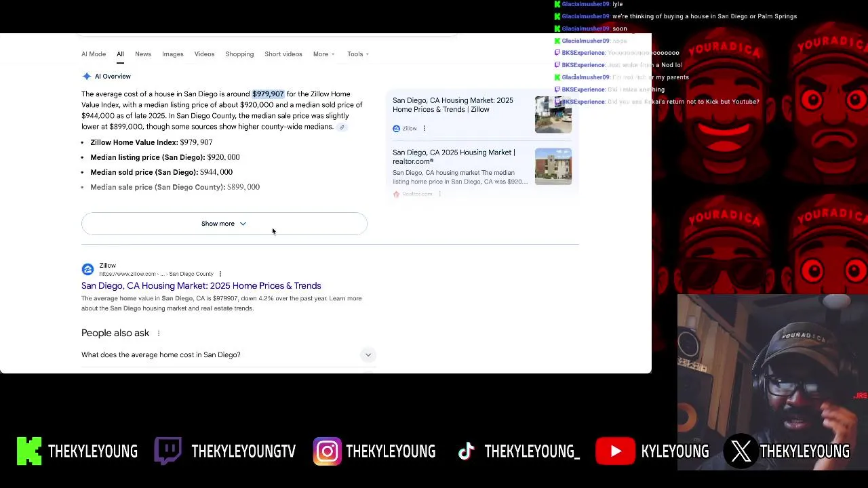This screenshot has width=868, height=488.
Task: Open the Shopping search tab
Action: coord(239,54)
